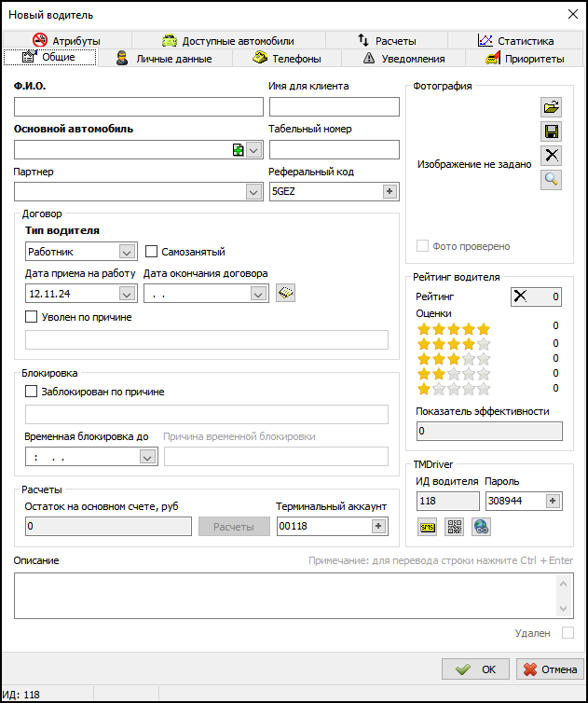
Task: Delete the photo with X icon
Action: [551, 156]
